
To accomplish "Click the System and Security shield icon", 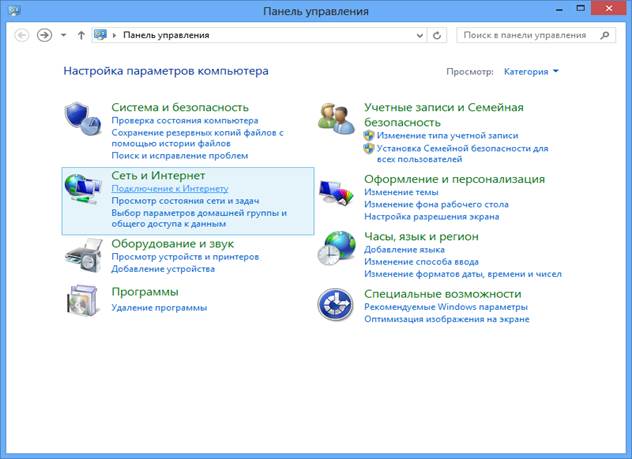I will (x=83, y=119).
